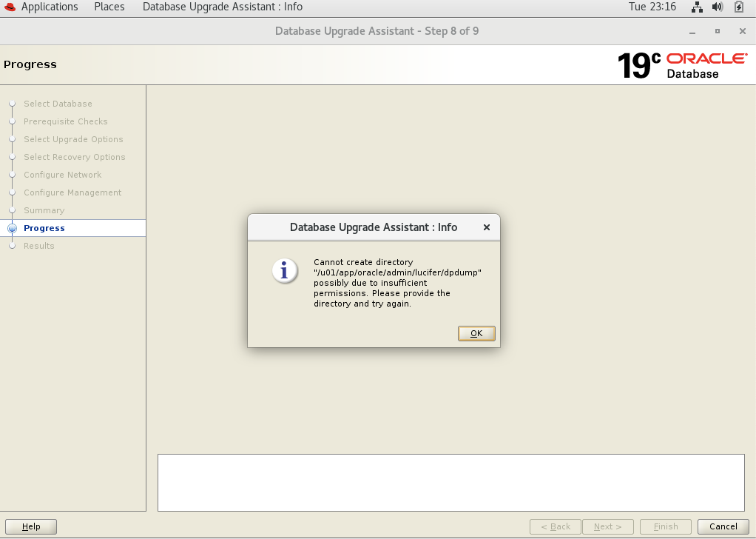Screen dimensions: 756x539
Task: Open the network status icon
Action: (x=697, y=7)
